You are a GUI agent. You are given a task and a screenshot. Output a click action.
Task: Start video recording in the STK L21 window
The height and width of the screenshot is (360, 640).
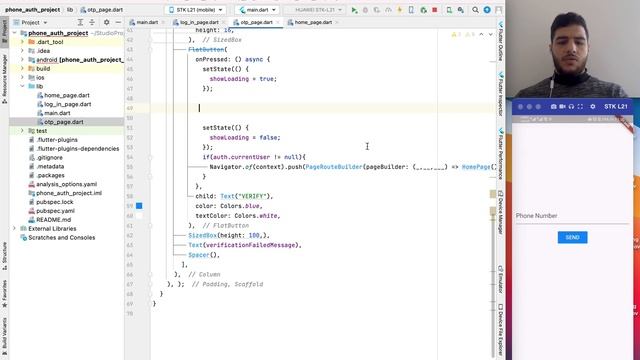tap(562, 107)
